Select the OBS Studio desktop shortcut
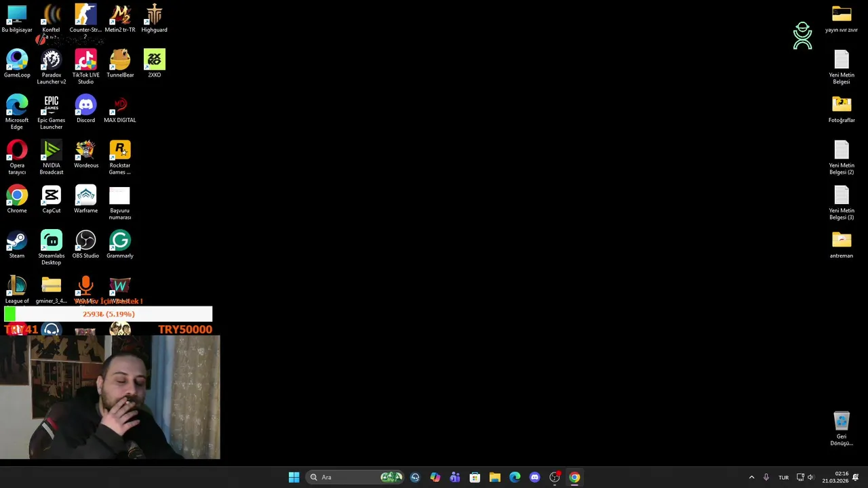This screenshot has width=868, height=488. tap(85, 245)
